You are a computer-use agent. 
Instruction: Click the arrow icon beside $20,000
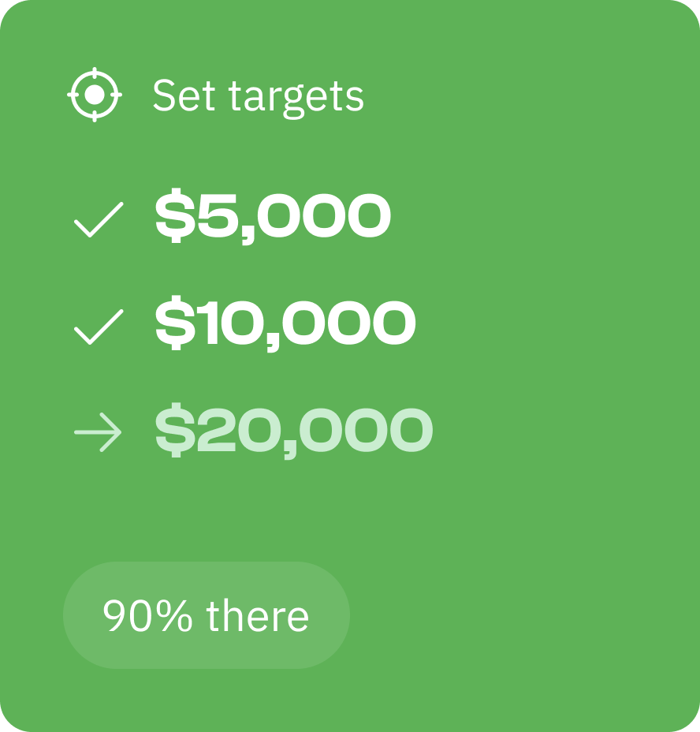(x=98, y=432)
